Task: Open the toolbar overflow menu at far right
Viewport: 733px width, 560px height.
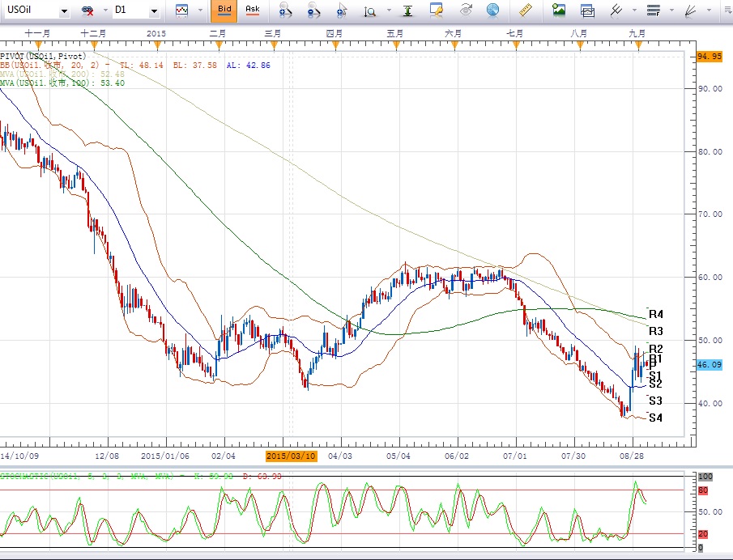Action: coord(727,11)
